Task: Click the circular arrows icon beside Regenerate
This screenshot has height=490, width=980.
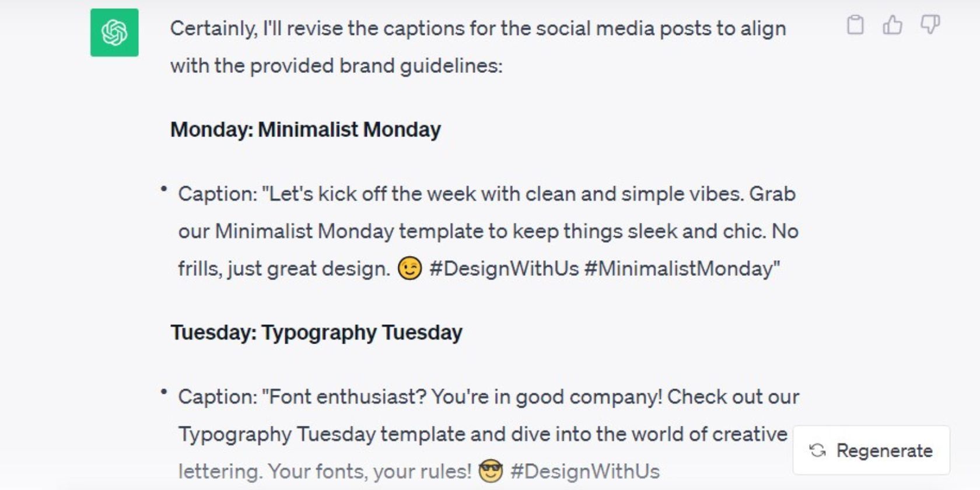Action: pos(818,450)
